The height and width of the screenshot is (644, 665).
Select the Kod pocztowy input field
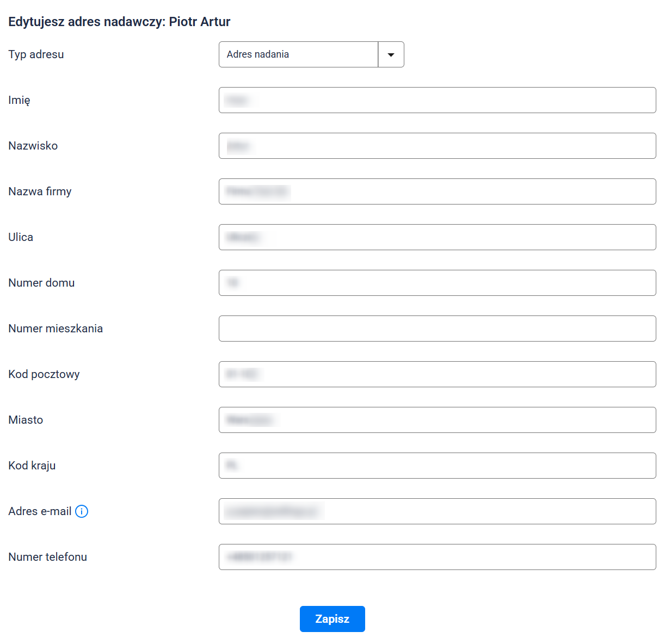pyautogui.click(x=437, y=374)
